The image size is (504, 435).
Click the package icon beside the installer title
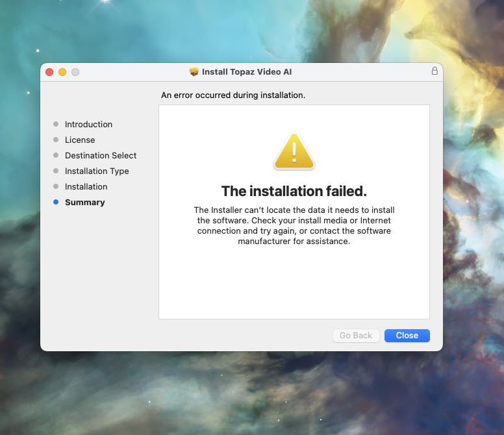[x=194, y=72]
